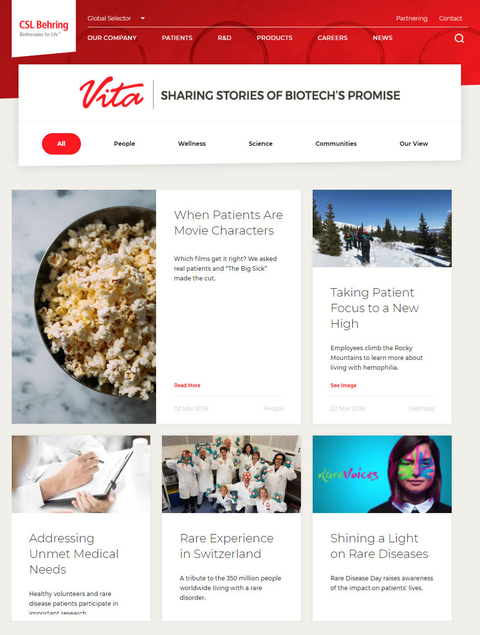Click the Vita script logo
The width and height of the screenshot is (480, 635).
point(111,93)
